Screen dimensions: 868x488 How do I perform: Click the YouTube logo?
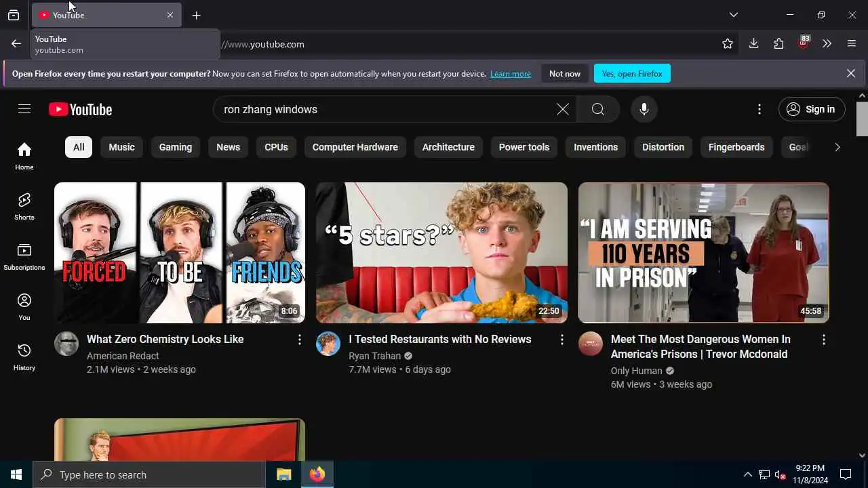click(80, 109)
